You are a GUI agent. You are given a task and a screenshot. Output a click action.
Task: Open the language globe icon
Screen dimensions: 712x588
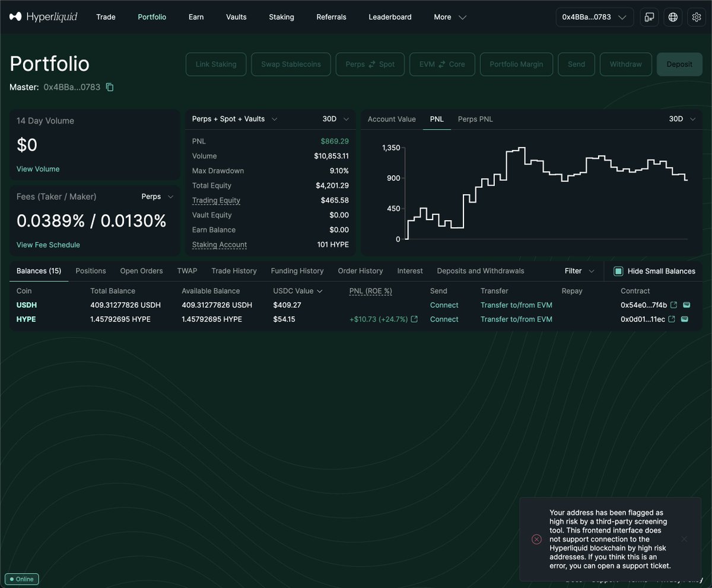coord(673,17)
